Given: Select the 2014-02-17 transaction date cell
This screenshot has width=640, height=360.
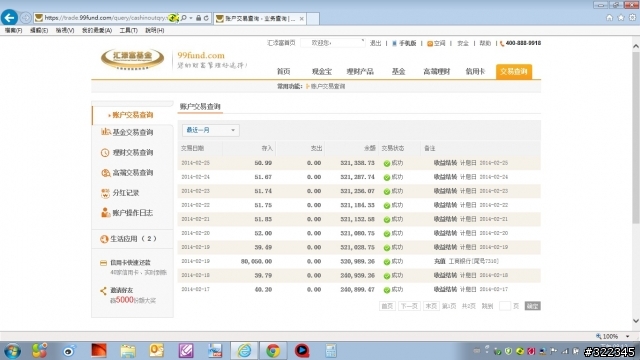Looking at the screenshot, I should pos(196,289).
